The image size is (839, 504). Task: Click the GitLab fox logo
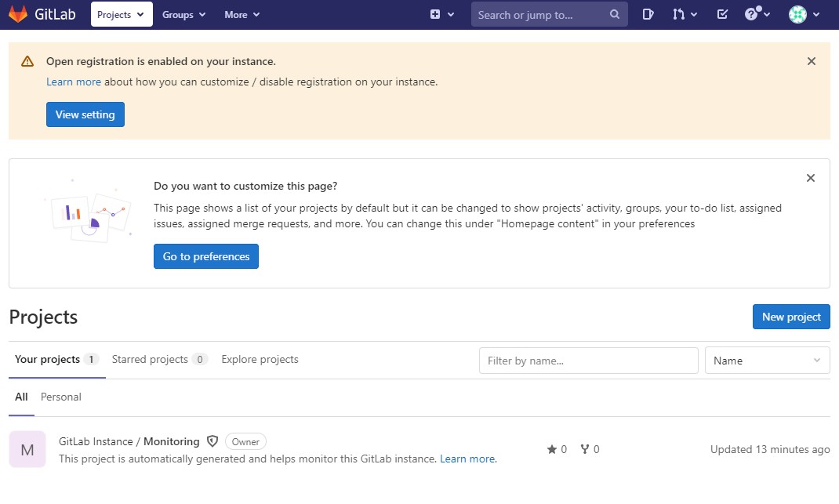coord(18,14)
